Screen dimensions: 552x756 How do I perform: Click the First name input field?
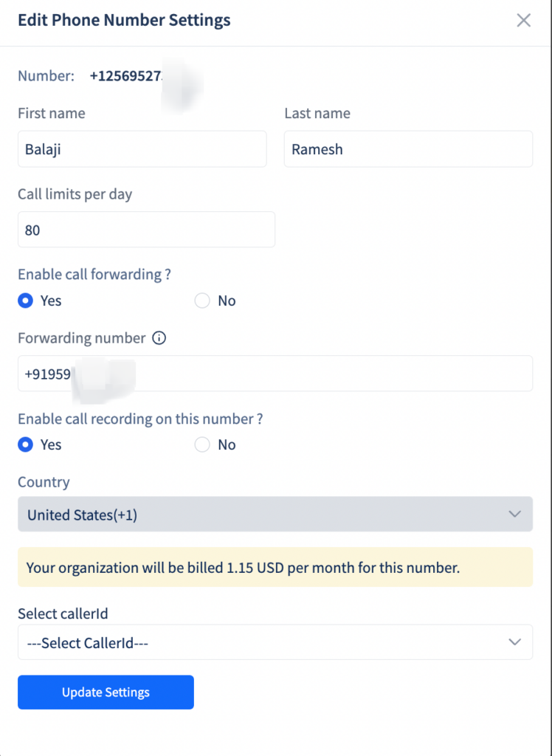(142, 149)
